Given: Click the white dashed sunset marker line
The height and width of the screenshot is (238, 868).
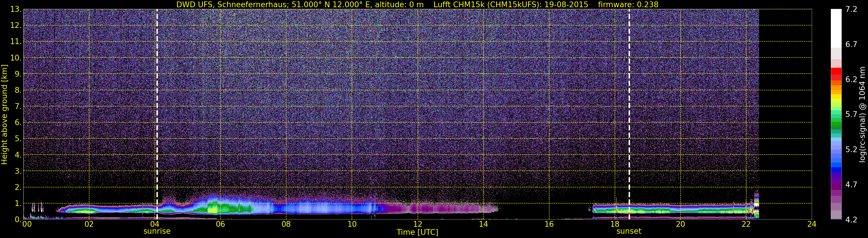Looking at the screenshot, I should pyautogui.click(x=629, y=115).
